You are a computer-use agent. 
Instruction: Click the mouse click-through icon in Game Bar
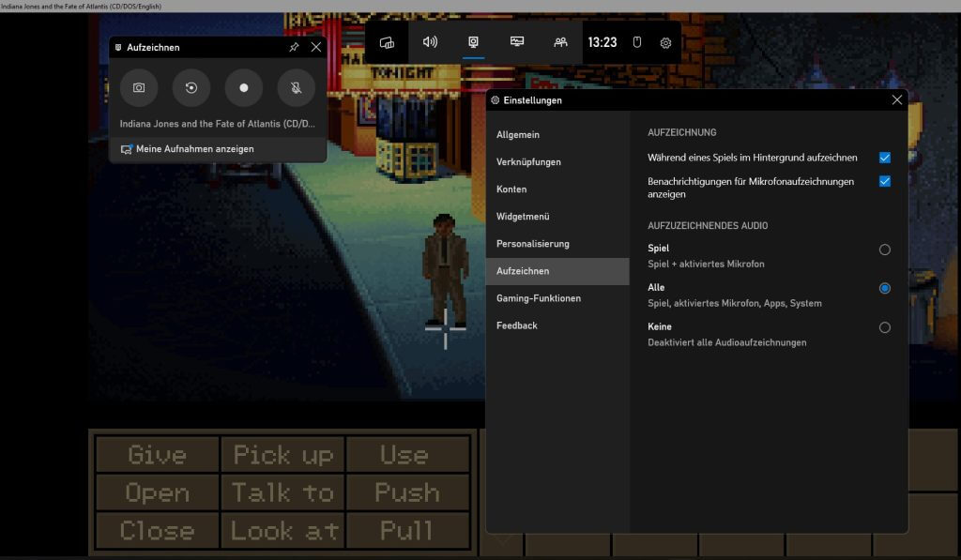637,42
